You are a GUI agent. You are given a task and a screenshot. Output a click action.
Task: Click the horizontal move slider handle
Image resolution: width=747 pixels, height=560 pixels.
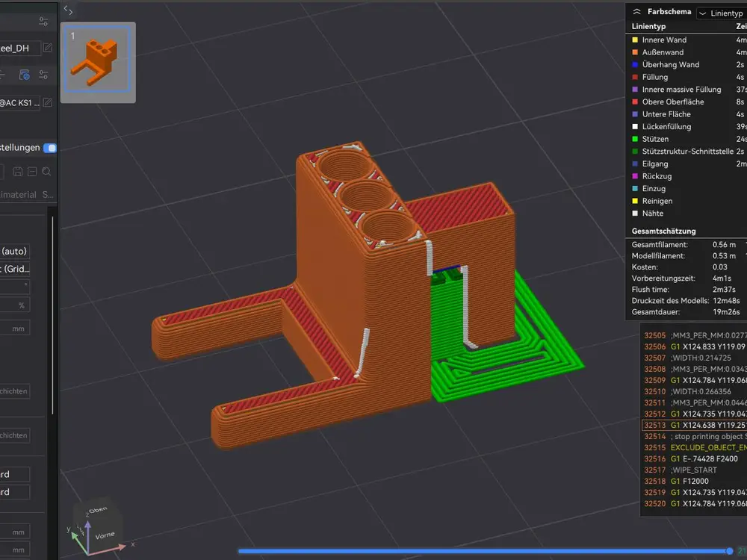coord(729,551)
